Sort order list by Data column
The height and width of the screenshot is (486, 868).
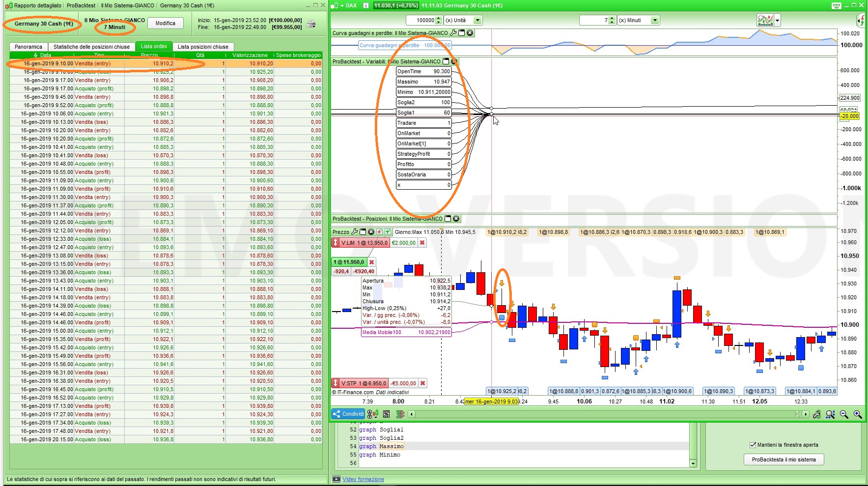[42, 55]
